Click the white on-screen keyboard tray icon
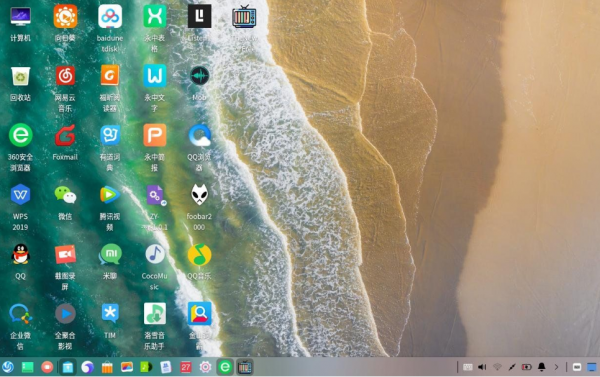 (x=577, y=367)
